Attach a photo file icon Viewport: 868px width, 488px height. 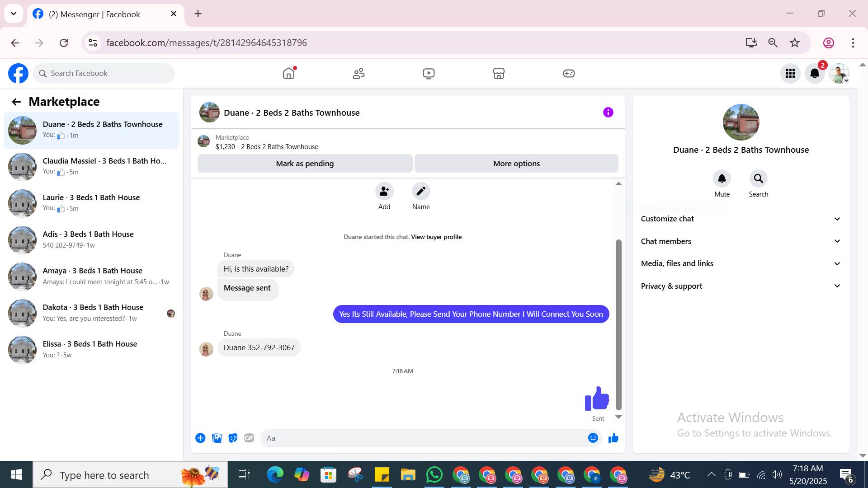(x=217, y=438)
